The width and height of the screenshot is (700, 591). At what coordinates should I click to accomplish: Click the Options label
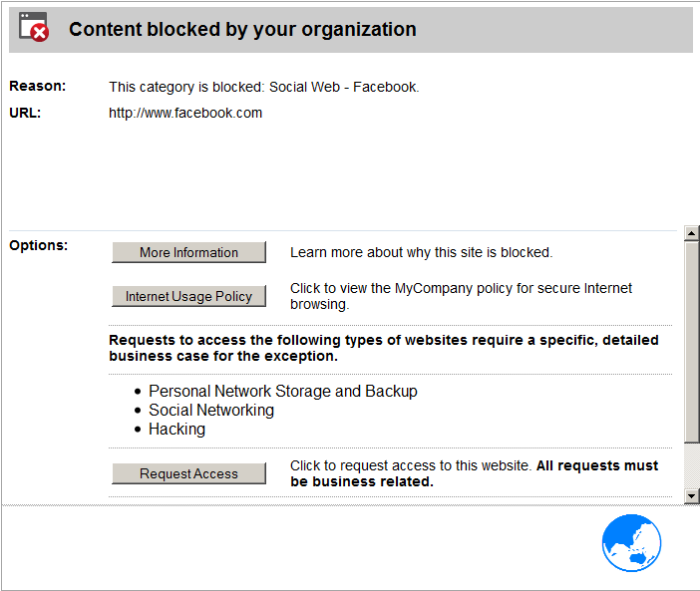39,245
